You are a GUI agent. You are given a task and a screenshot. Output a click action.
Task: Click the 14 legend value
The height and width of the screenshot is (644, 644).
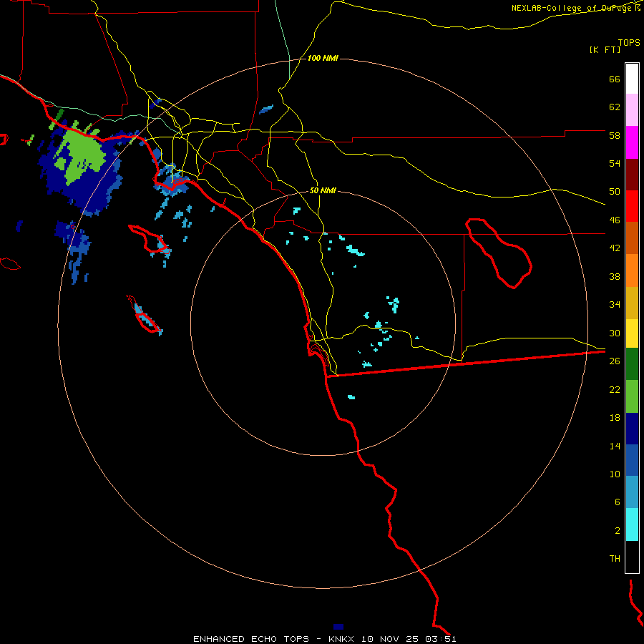coord(615,446)
